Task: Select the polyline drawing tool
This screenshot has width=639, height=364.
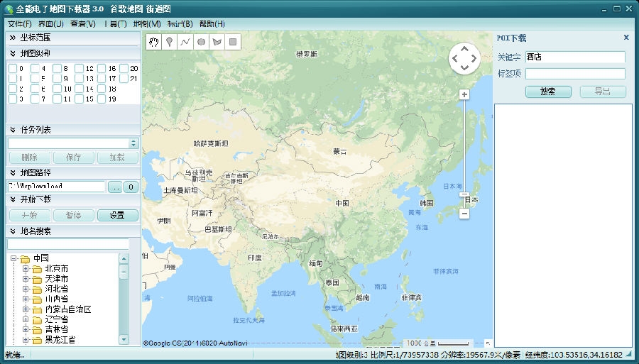Action: point(185,42)
